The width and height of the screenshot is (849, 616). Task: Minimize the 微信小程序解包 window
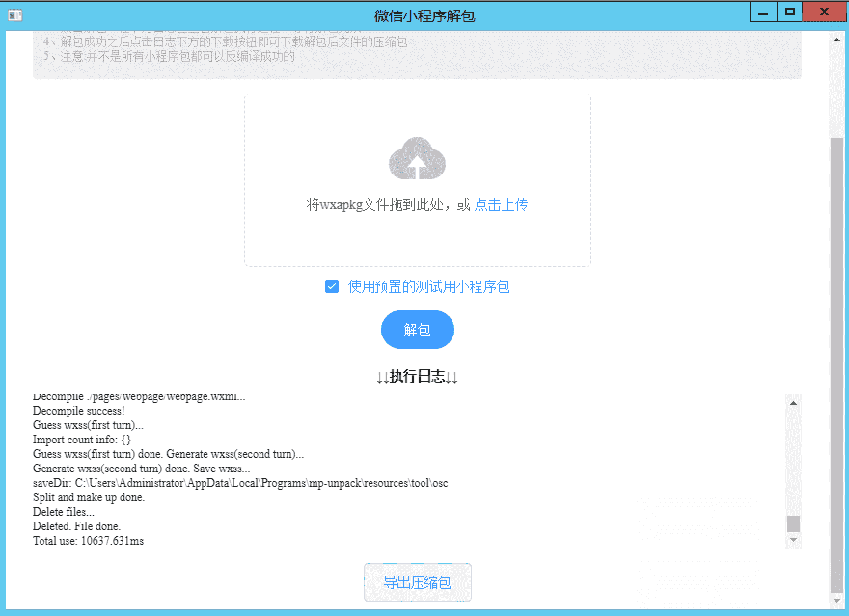tap(763, 13)
